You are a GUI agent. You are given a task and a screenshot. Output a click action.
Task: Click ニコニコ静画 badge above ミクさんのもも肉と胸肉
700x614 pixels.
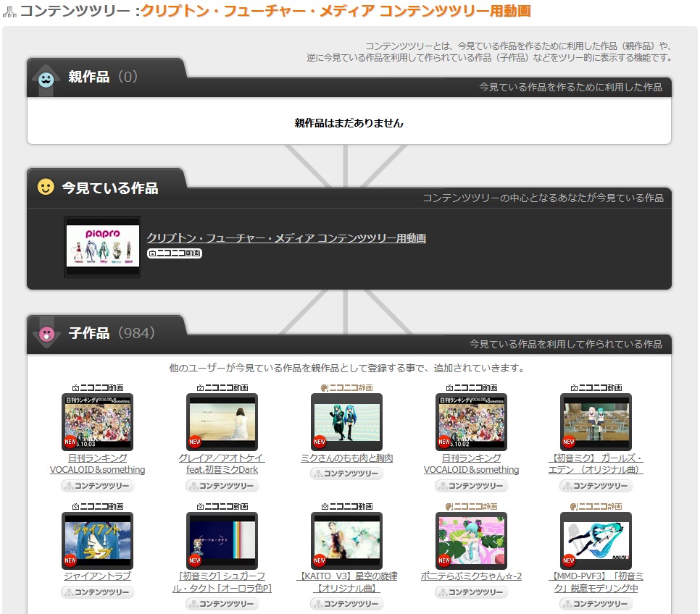pos(346,388)
